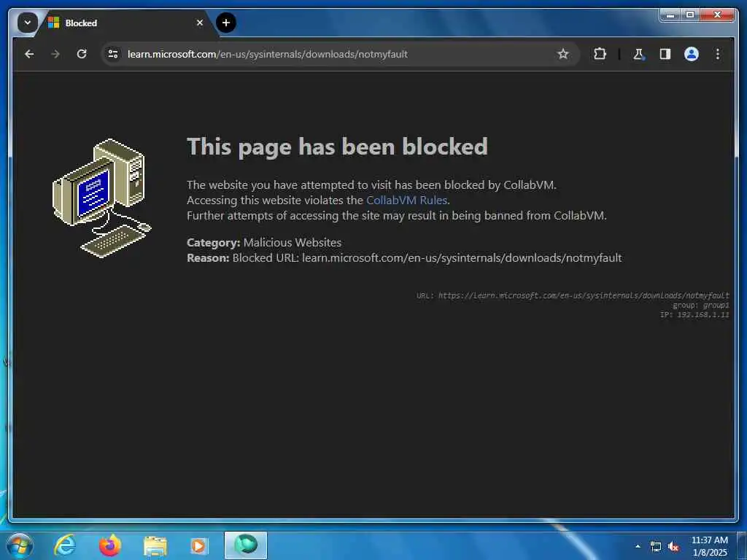Open the clock showing 11:37 AM

tap(710, 546)
